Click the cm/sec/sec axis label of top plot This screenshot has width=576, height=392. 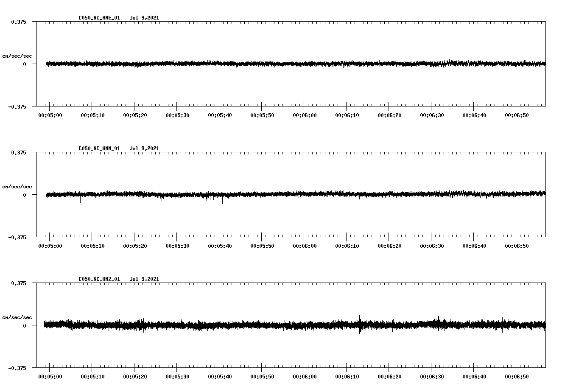click(x=17, y=56)
